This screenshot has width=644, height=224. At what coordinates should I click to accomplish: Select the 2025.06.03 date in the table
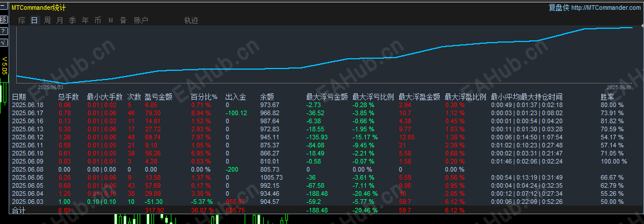tap(28, 202)
